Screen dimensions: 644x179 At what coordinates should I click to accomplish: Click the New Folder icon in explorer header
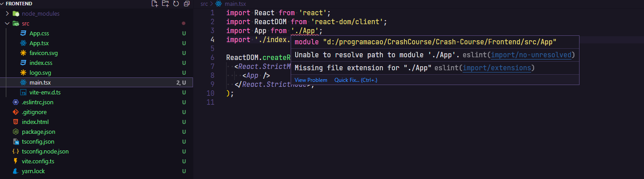[165, 4]
